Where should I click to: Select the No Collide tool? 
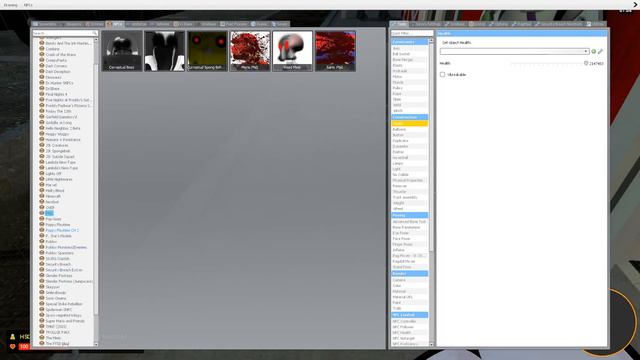[x=409, y=174]
